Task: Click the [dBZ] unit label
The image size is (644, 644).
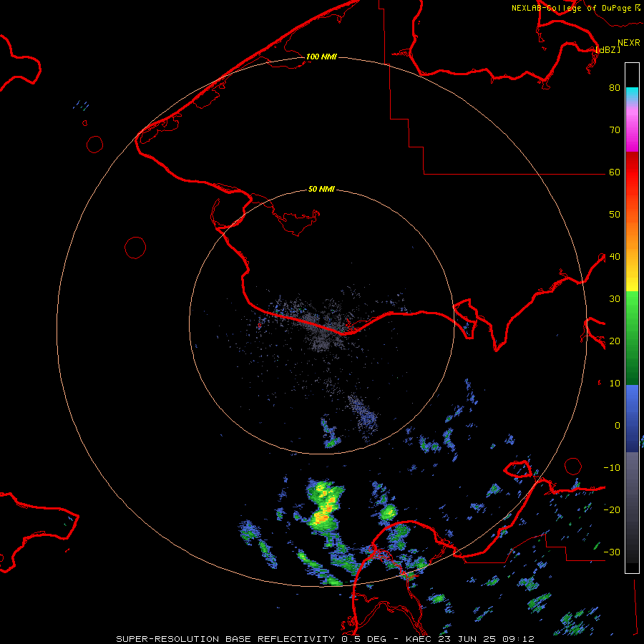Action: click(x=608, y=49)
